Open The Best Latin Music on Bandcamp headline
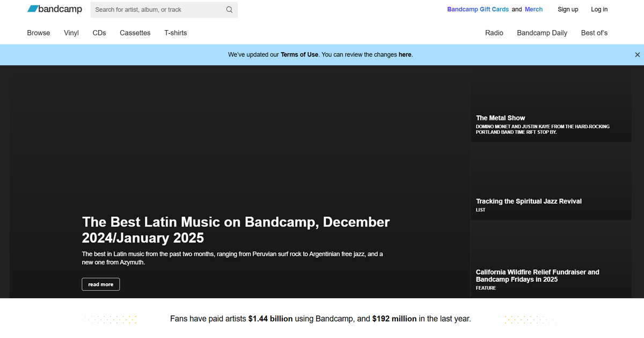This screenshot has width=644, height=338. 236,230
